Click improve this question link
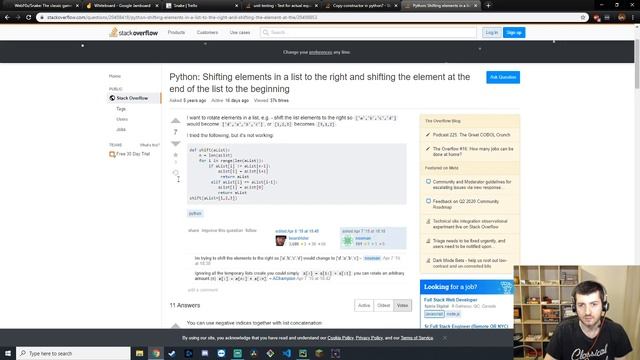This screenshot has width=640, height=360. point(222,230)
